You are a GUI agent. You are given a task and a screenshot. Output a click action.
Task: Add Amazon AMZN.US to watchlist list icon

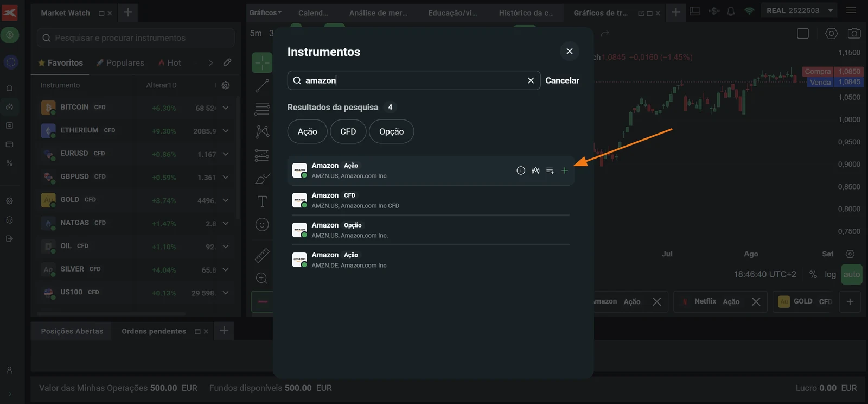coord(550,171)
